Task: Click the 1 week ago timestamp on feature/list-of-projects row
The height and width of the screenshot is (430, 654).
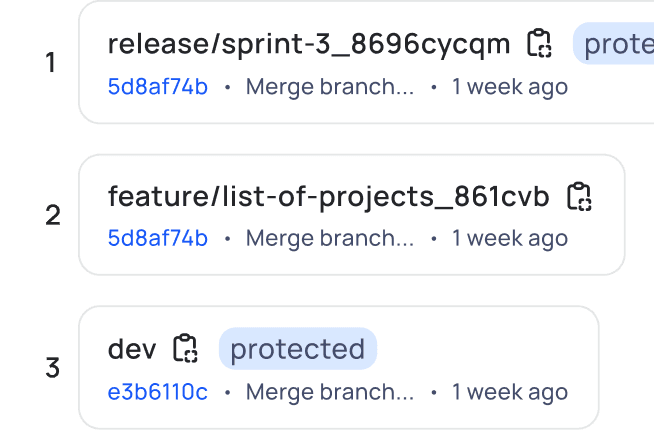Action: coord(510,238)
